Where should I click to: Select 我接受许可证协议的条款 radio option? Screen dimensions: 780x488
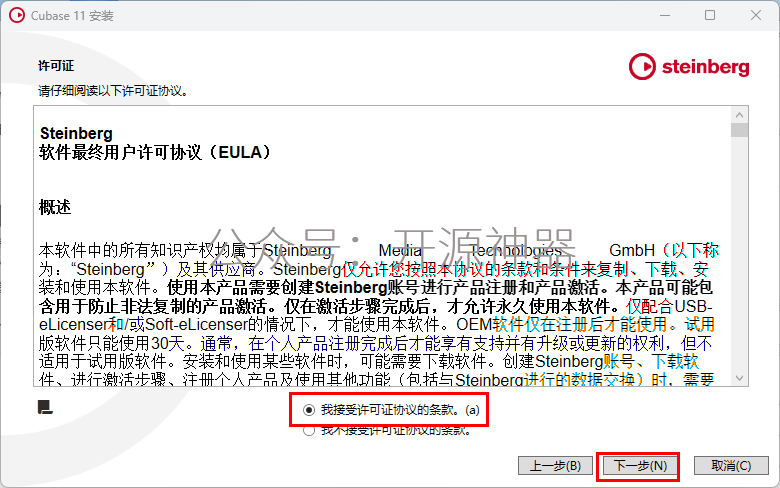point(309,410)
